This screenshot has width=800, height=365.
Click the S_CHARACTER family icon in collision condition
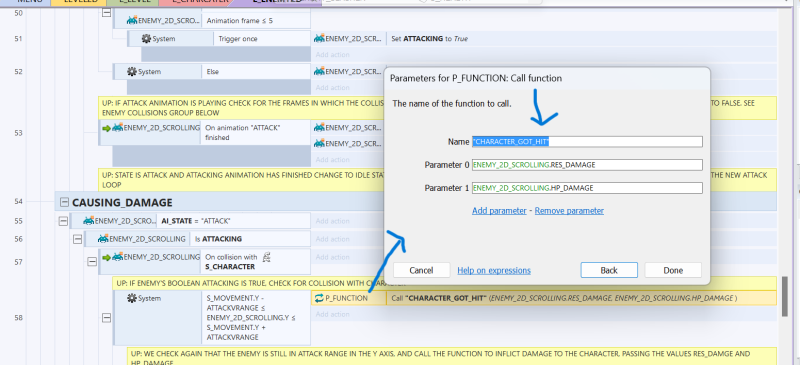click(x=266, y=257)
